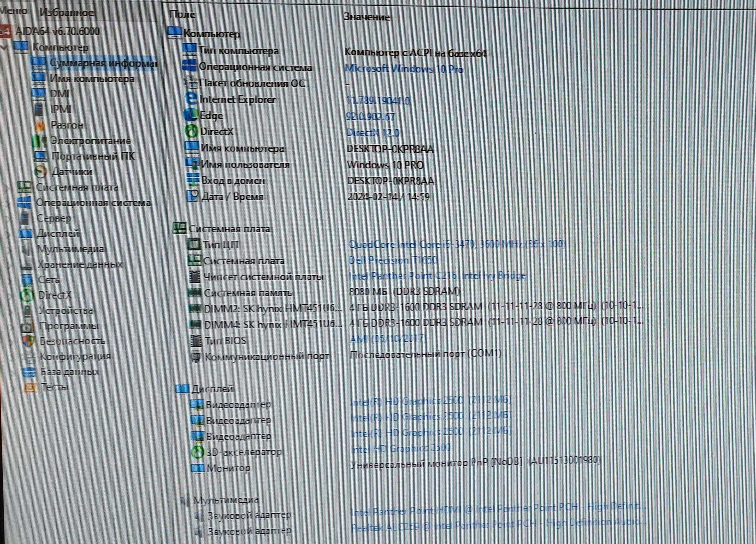Click the Суммарная информация tree item icon
Screen dimensions: 756x544
click(x=38, y=62)
